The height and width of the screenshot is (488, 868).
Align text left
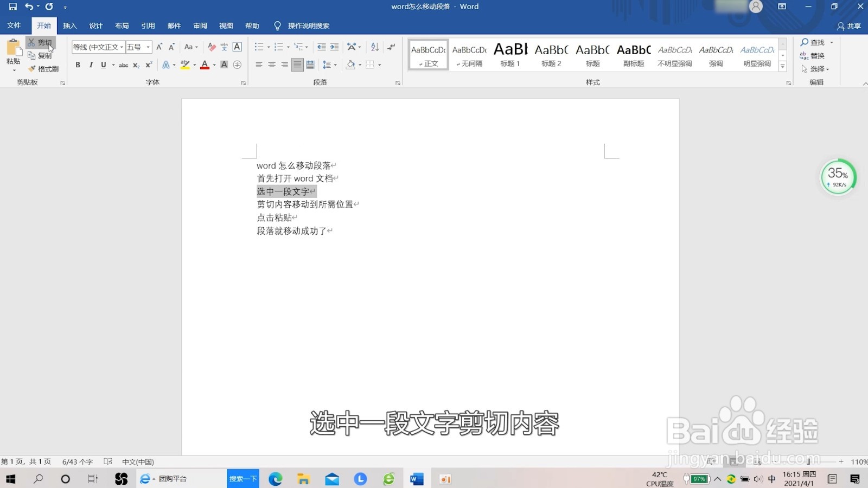[x=259, y=65]
